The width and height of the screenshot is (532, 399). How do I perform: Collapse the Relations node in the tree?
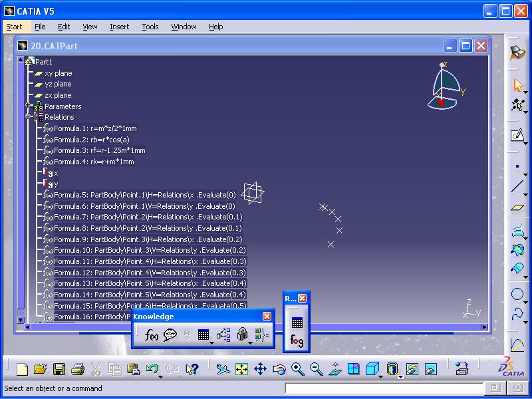point(28,117)
